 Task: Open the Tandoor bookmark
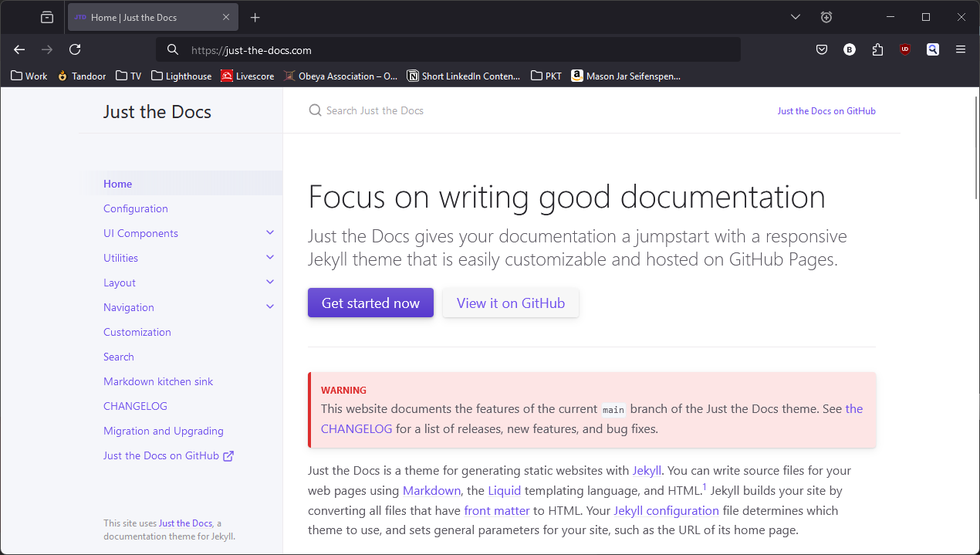click(x=82, y=76)
